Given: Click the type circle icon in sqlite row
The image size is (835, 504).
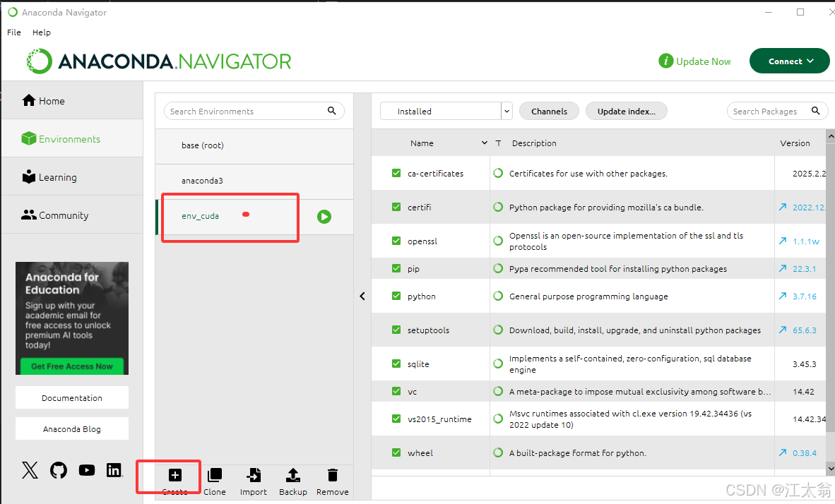Looking at the screenshot, I should point(498,364).
